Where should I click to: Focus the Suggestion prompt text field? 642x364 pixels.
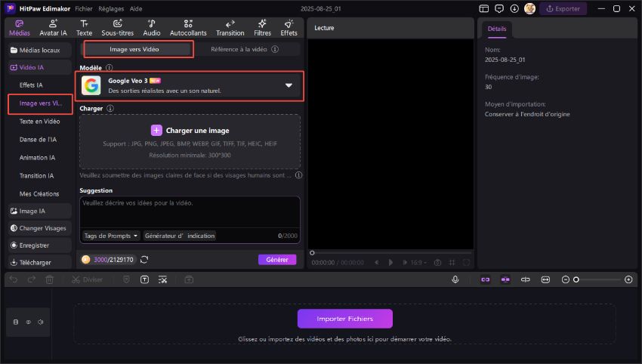point(190,212)
